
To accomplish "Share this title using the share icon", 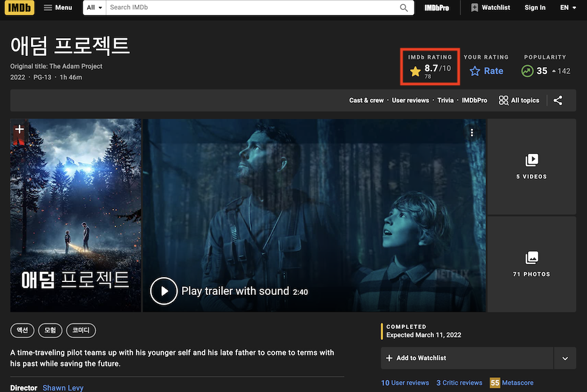I will pyautogui.click(x=558, y=100).
